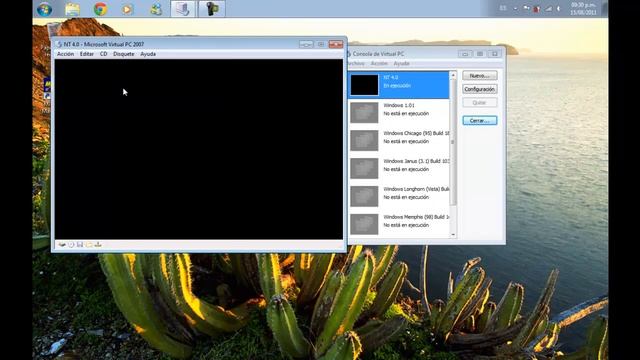Open the Action Center flag tray icon
The image size is (640, 360).
[526, 8]
